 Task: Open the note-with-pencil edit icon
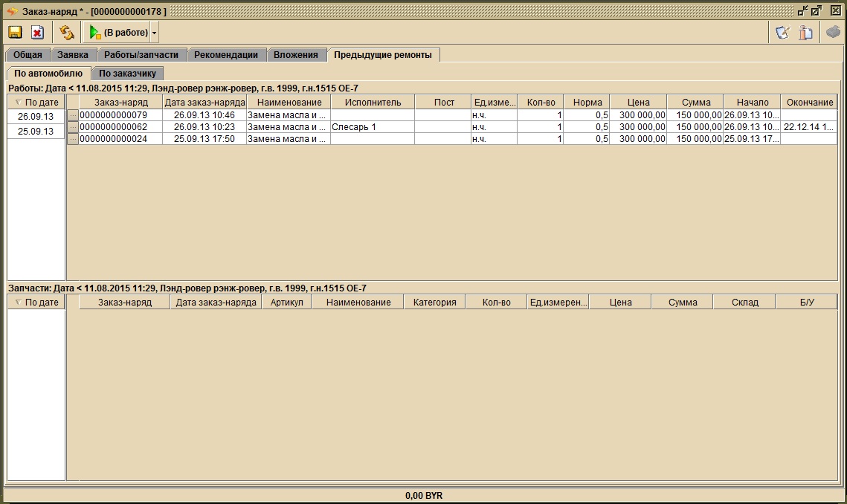coord(782,33)
